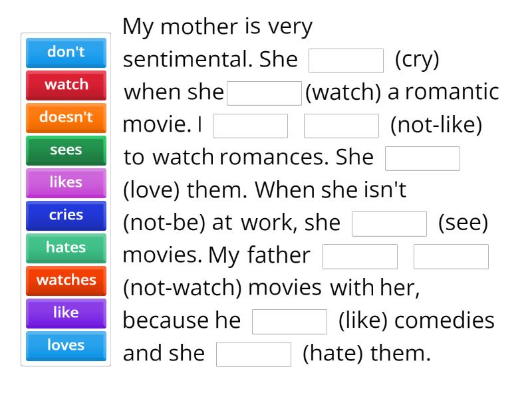Click the blank right before (not-like)
This screenshot has height=399, width=532.
[x=341, y=126]
